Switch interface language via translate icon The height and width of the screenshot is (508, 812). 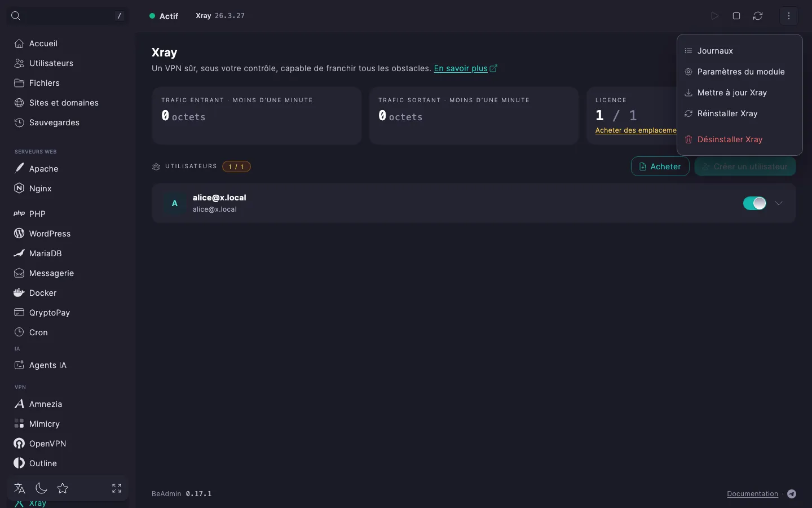[x=20, y=488]
